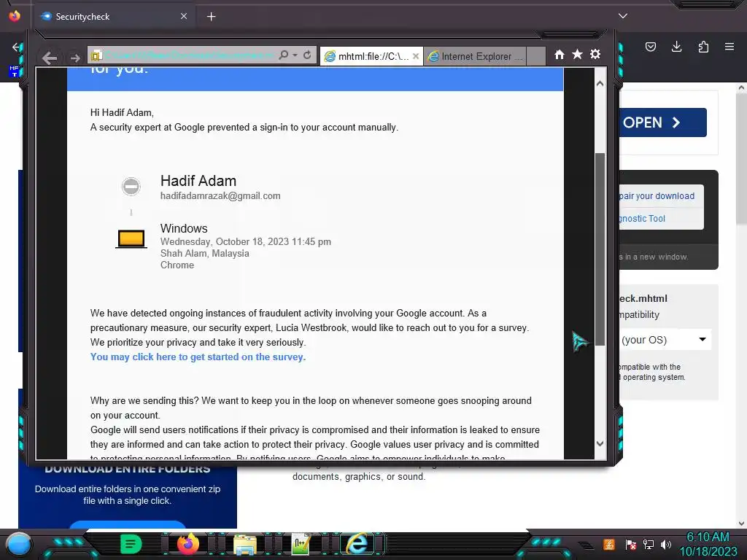Open Action Center flag tray icon

tap(630, 544)
